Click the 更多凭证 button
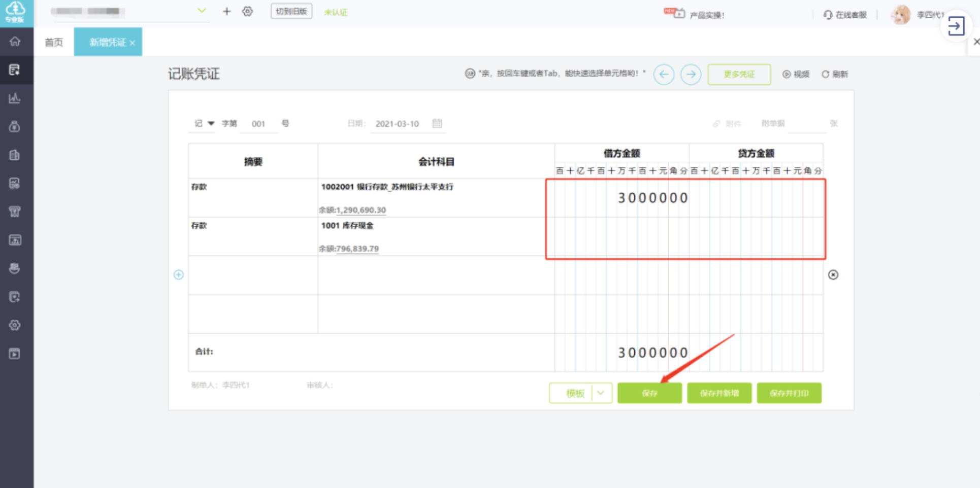The height and width of the screenshot is (488, 980). point(739,74)
